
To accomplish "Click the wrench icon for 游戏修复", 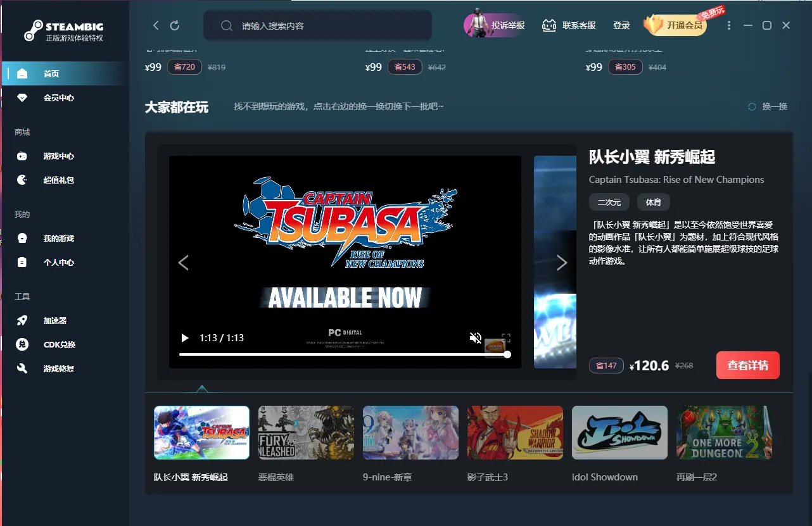I will click(22, 368).
